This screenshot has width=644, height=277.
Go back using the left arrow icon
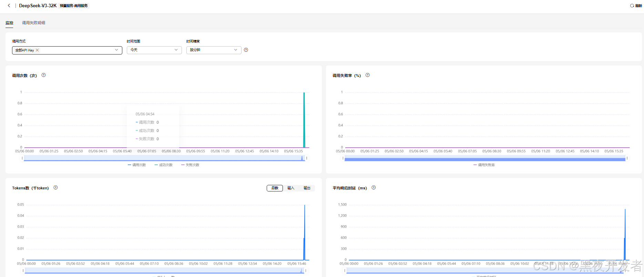[9, 6]
